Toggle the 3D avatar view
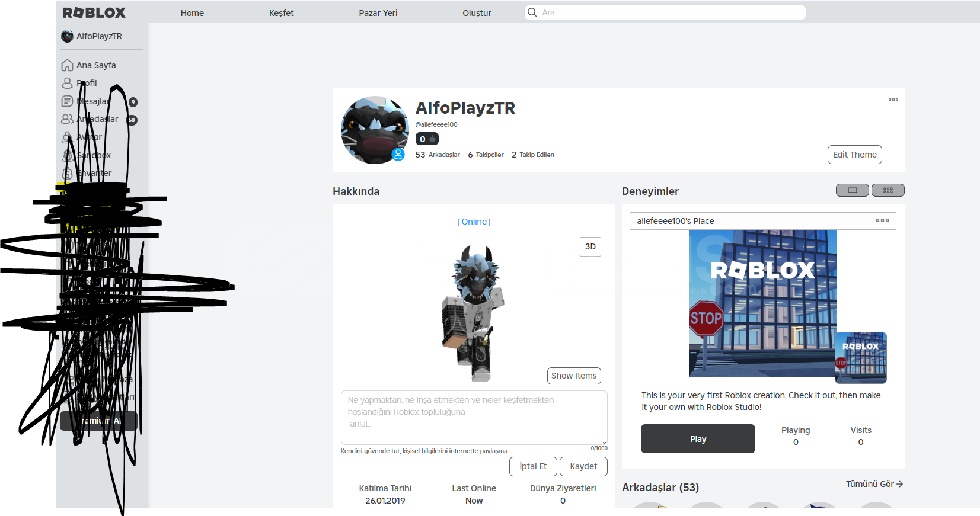The width and height of the screenshot is (980, 516). 590,246
